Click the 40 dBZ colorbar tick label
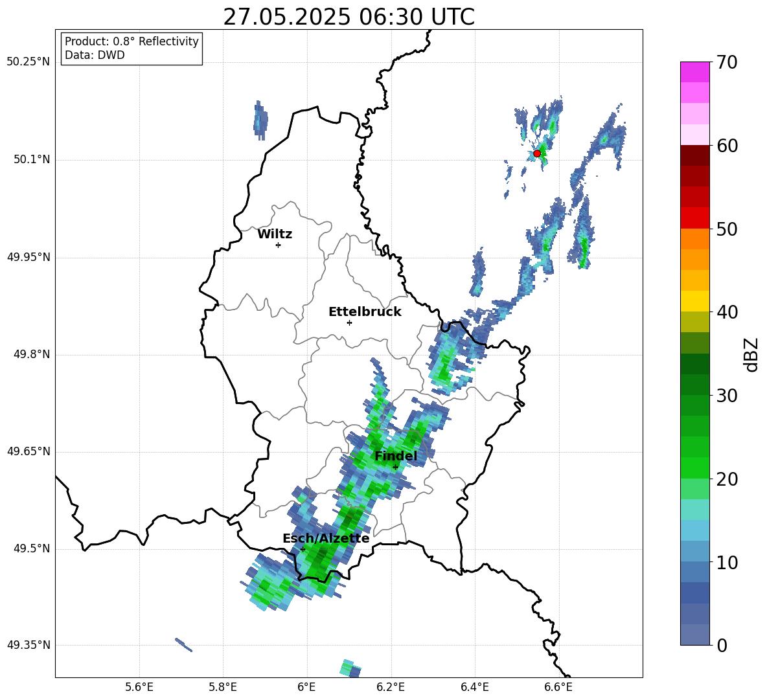This screenshot has width=767, height=700. [x=727, y=312]
